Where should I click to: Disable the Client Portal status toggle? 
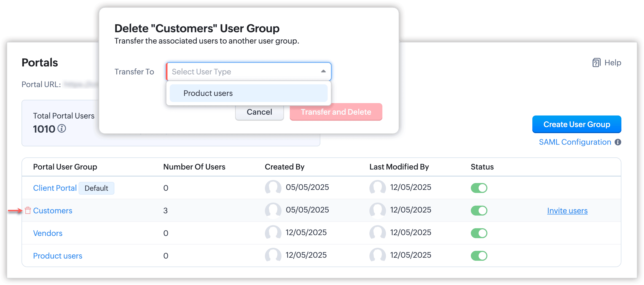479,188
